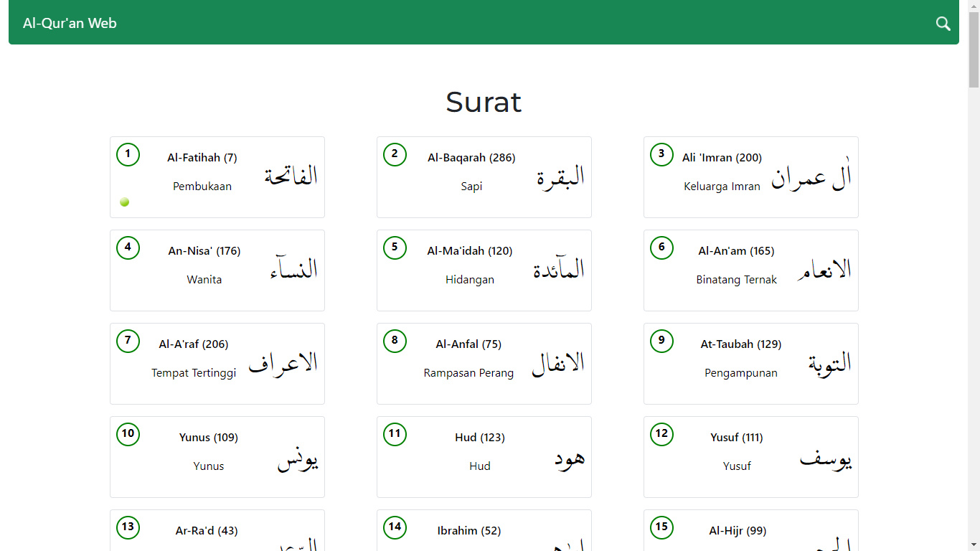Click the number 5 circle badge
This screenshot has width=980, height=551.
(395, 248)
